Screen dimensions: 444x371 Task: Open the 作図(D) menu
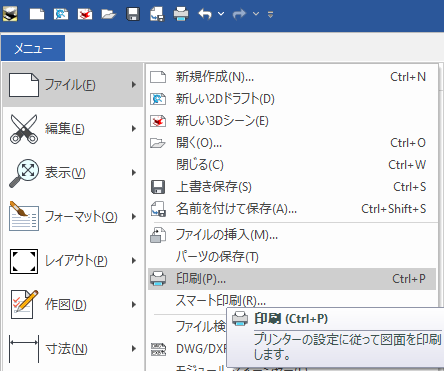tap(73, 305)
